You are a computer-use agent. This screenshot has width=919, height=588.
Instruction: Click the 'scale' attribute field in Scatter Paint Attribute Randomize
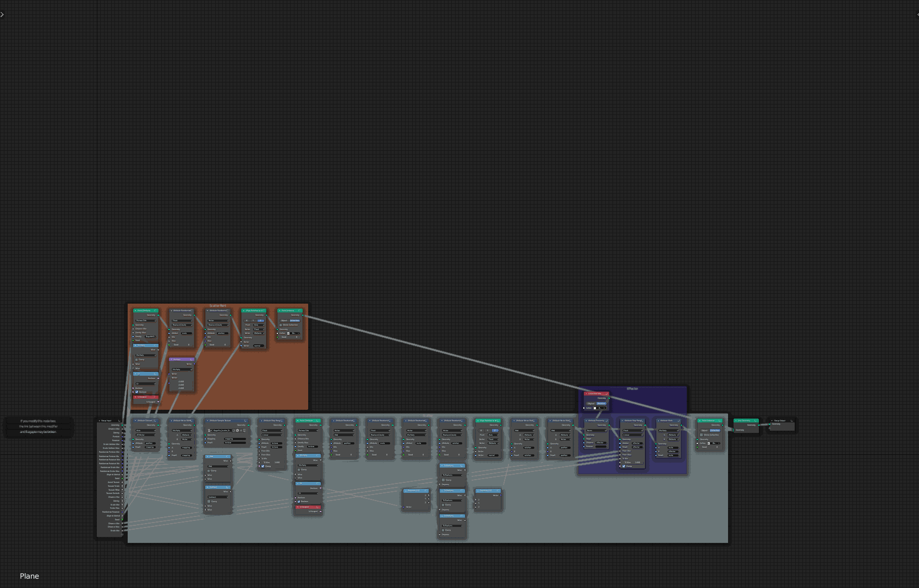click(187, 333)
